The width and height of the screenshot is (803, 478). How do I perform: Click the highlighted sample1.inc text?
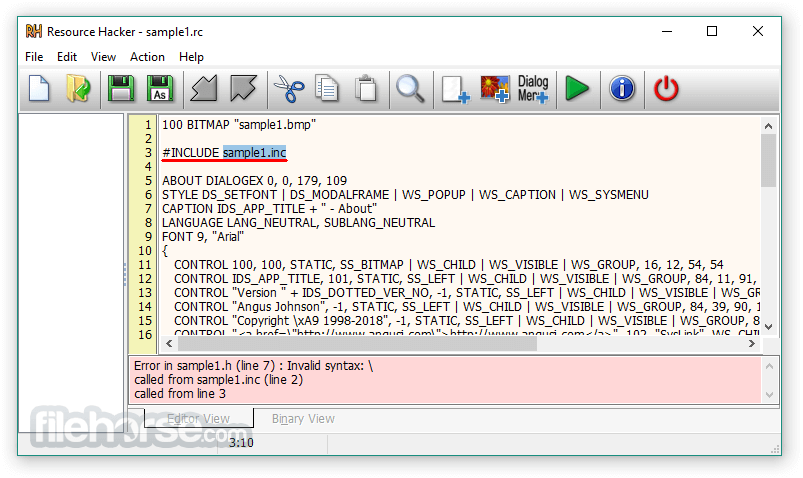[255, 153]
